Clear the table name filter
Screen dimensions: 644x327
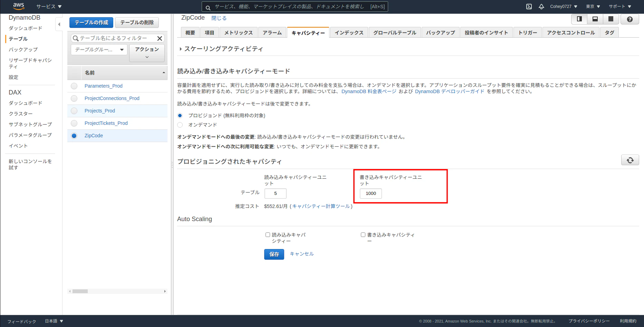(x=160, y=38)
